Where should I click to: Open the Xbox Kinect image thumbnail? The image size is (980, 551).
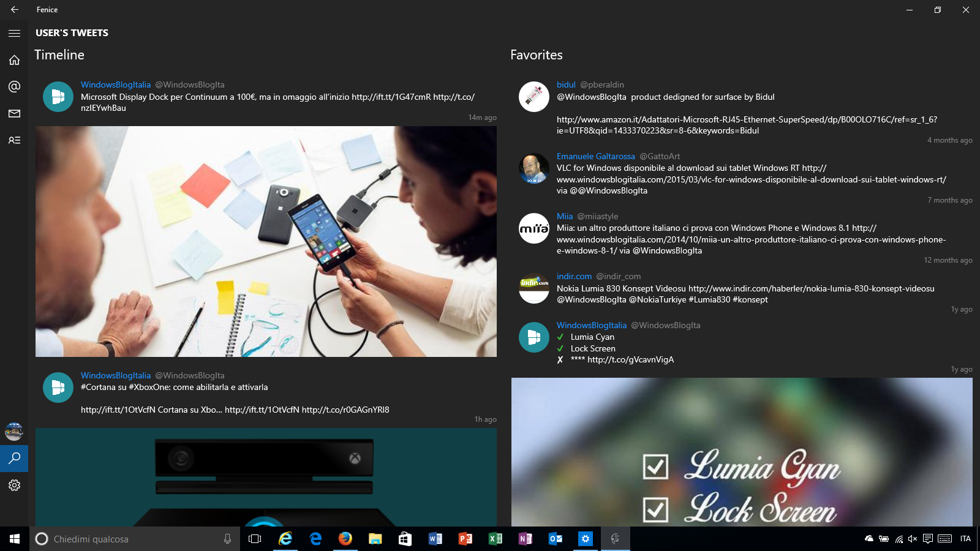point(266,477)
